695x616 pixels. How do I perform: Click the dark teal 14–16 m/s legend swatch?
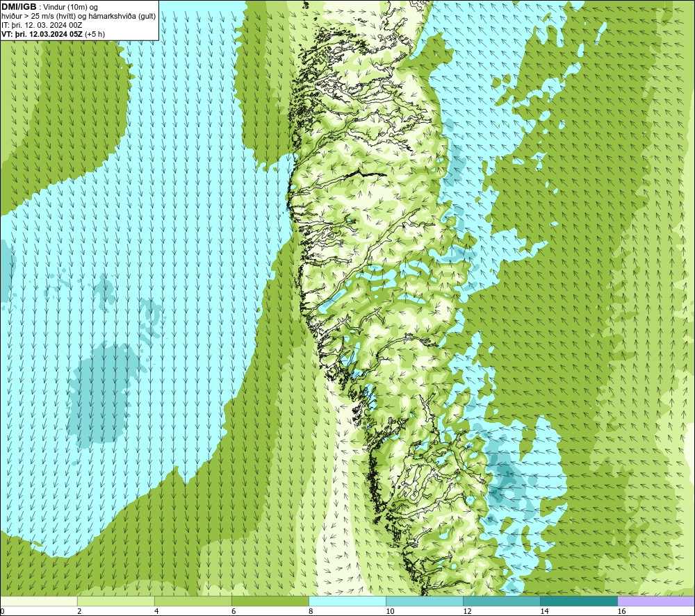coord(579,601)
